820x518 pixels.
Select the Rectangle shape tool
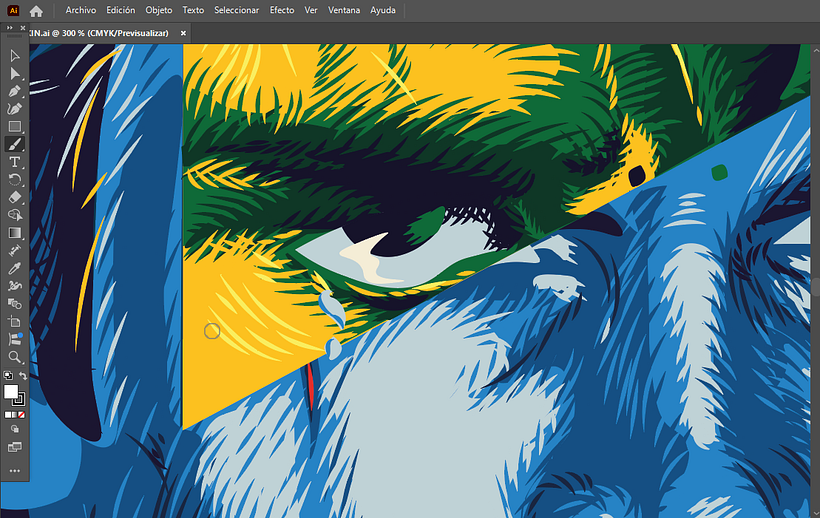coord(15,127)
